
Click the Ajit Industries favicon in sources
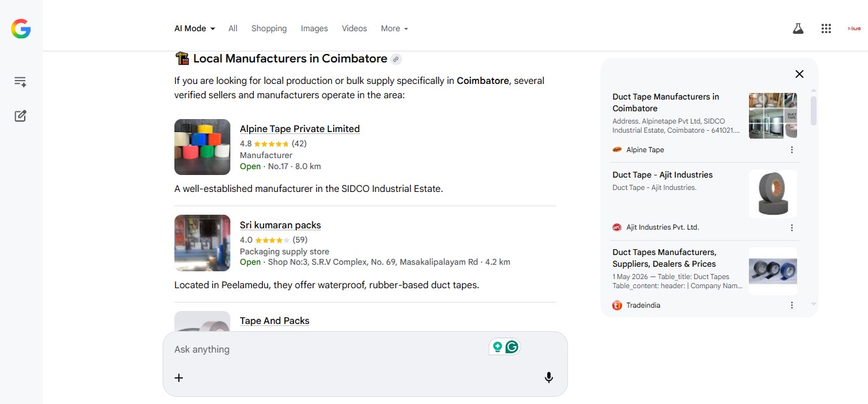click(x=617, y=228)
